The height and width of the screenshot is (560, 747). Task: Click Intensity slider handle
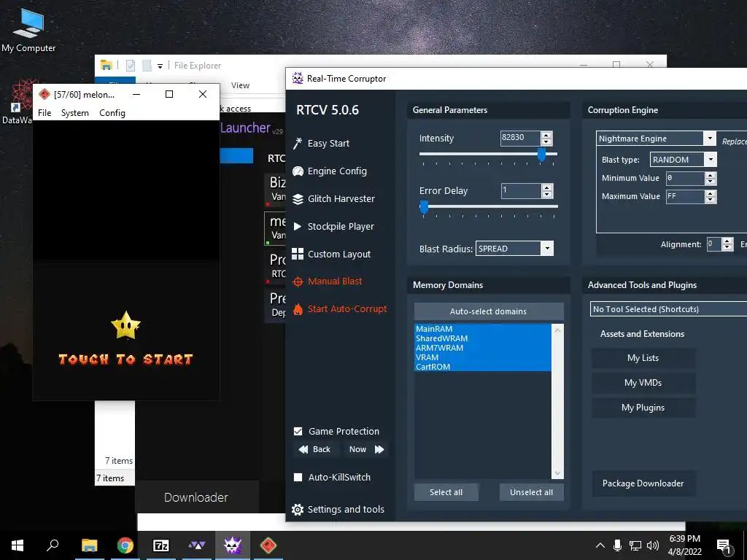[542, 155]
